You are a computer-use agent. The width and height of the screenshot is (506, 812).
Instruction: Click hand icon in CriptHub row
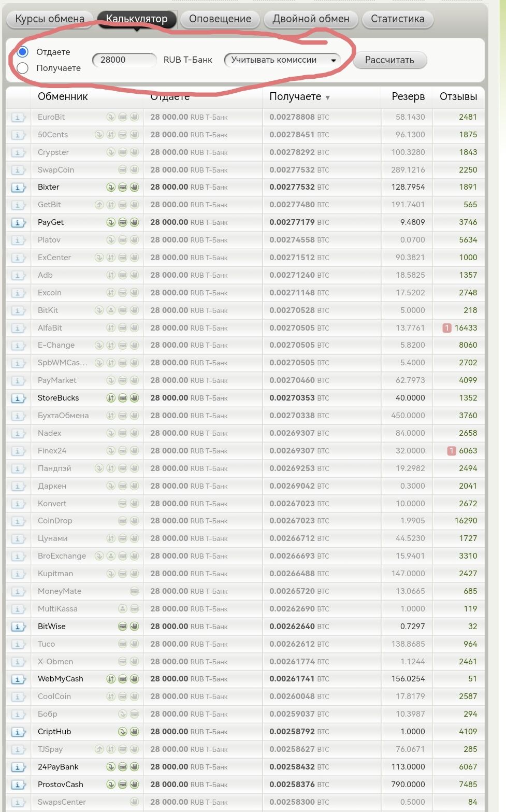point(134,732)
